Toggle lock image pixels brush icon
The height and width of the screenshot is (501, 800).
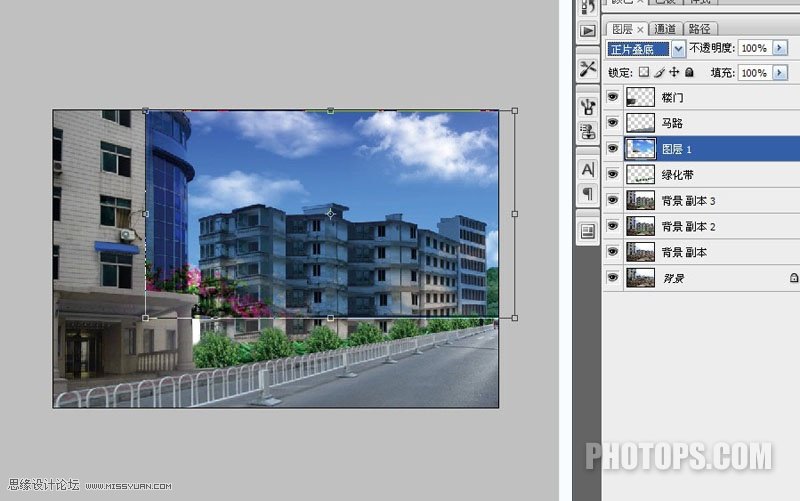click(659, 72)
